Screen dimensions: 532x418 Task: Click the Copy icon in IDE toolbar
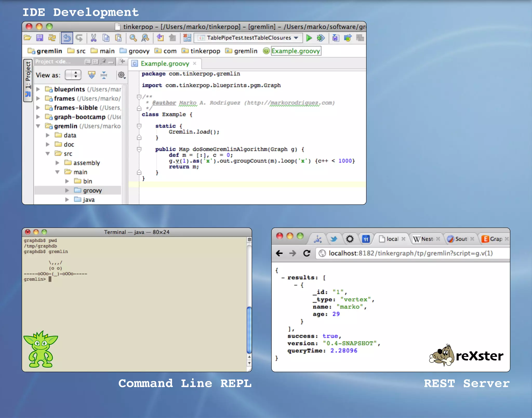pos(106,38)
